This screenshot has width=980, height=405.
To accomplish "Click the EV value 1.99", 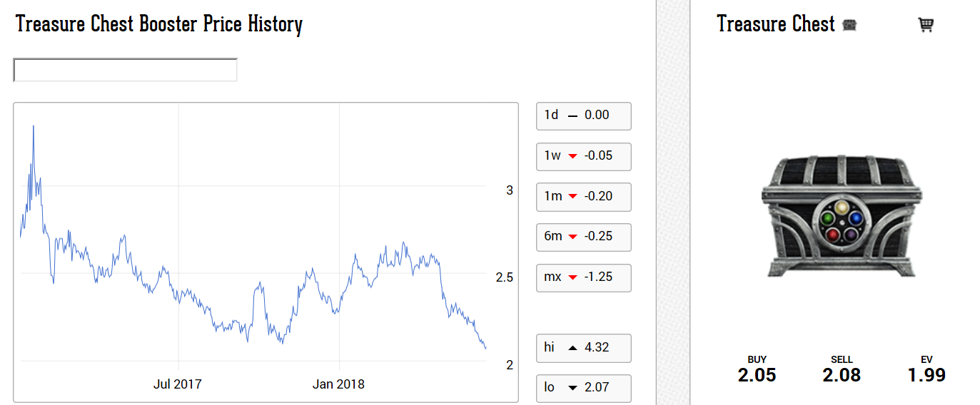I will pyautogui.click(x=926, y=375).
